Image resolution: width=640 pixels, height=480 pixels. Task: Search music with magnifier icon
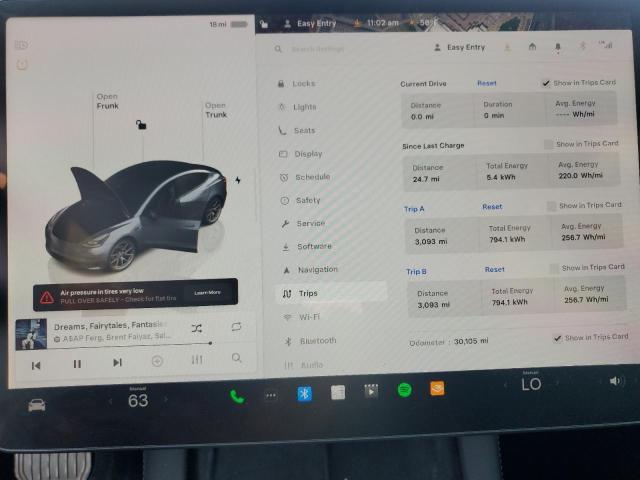point(236,358)
